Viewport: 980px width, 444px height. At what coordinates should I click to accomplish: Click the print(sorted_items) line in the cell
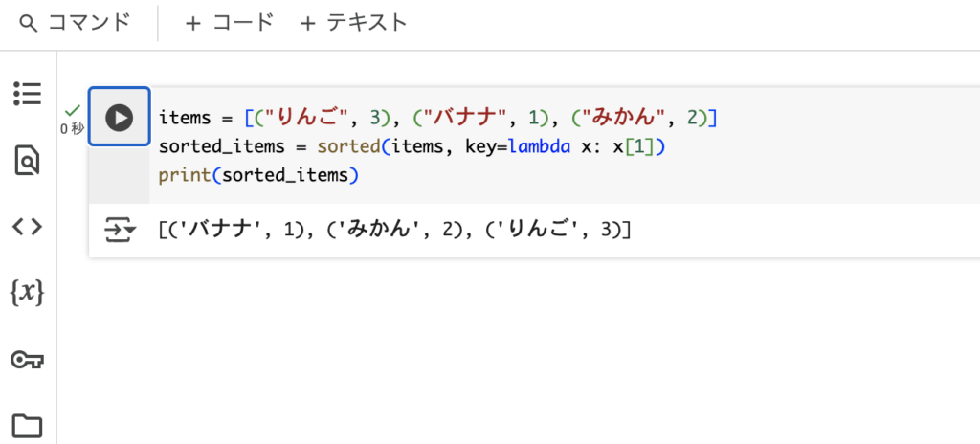coord(258,176)
